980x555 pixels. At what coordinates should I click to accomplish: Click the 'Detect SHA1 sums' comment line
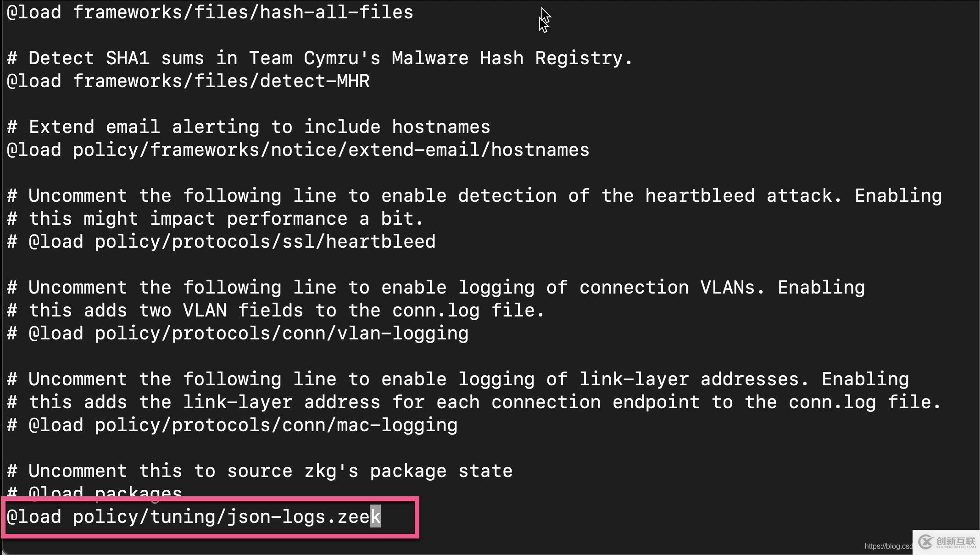click(319, 58)
